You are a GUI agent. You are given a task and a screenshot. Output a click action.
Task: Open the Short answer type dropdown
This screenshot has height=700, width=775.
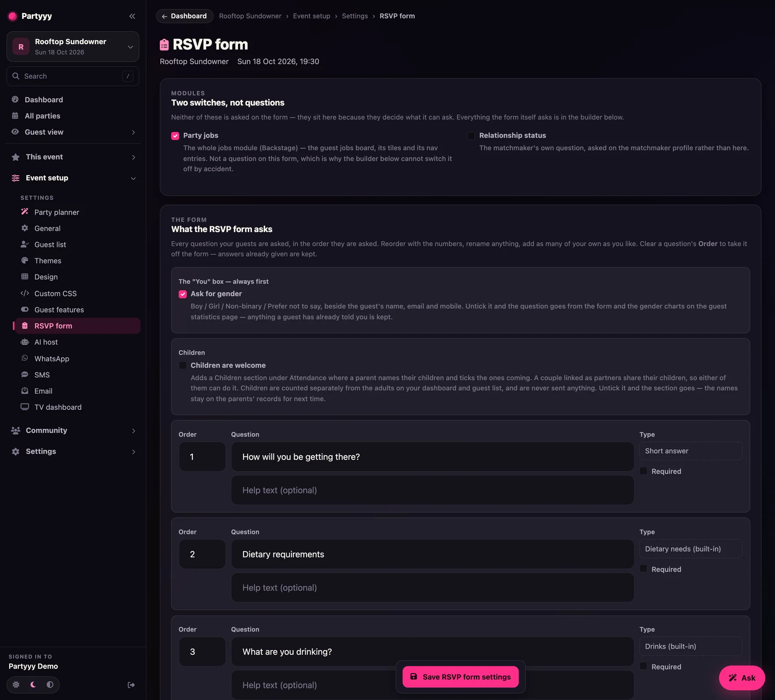[691, 451]
